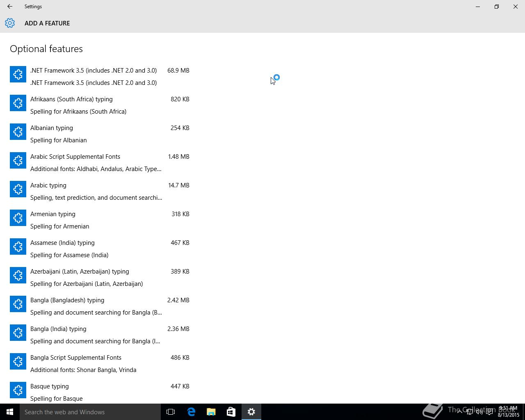Click the '2.36 MB' size value
Screen dimensions: 525x420
pyautogui.click(x=178, y=329)
